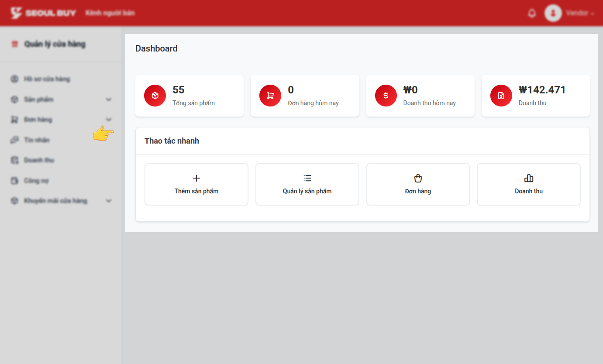Expand the Khuyến mãi cửa hàng chevron
The height and width of the screenshot is (364, 603).
109,201
